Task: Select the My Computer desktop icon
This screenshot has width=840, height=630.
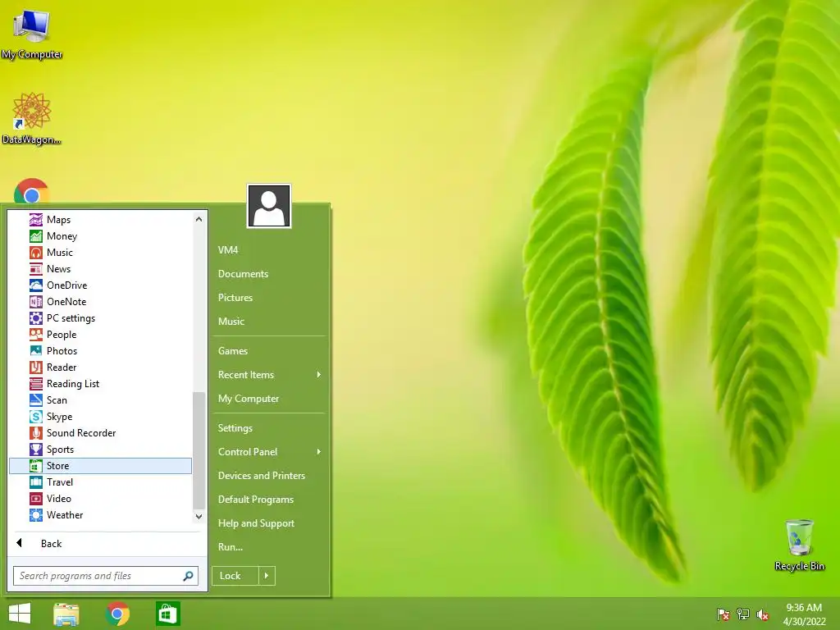Action: (32, 33)
